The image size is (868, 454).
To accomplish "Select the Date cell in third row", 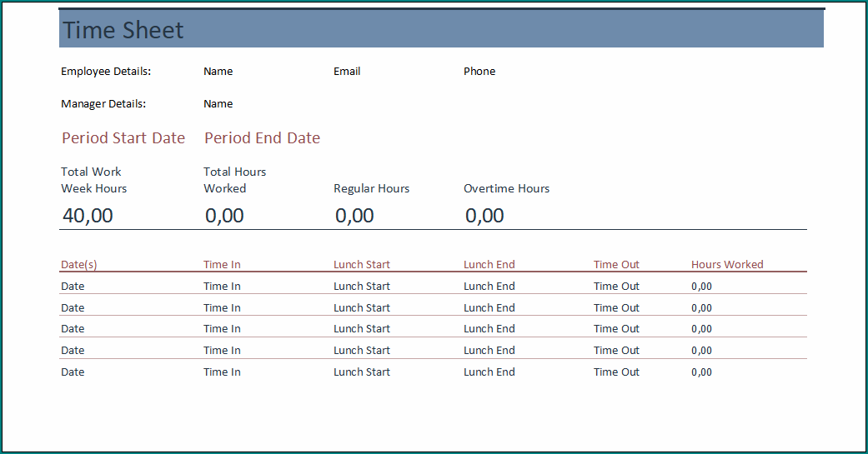I will (73, 329).
